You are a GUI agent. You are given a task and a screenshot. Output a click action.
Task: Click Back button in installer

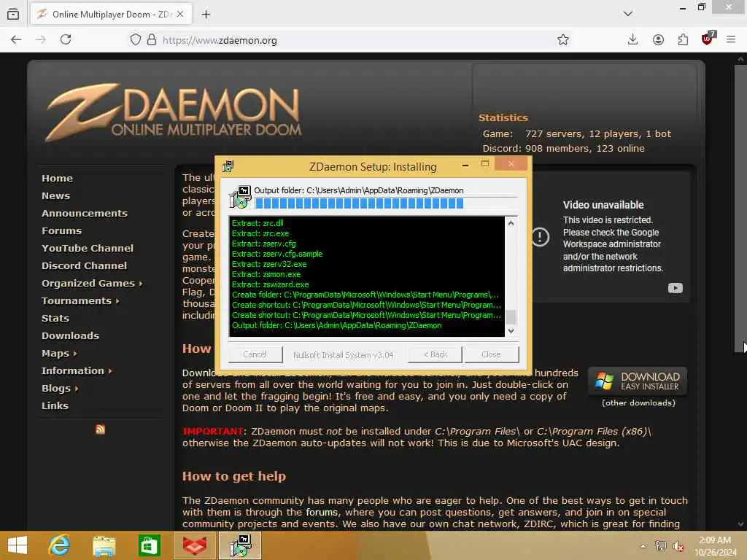[435, 354]
